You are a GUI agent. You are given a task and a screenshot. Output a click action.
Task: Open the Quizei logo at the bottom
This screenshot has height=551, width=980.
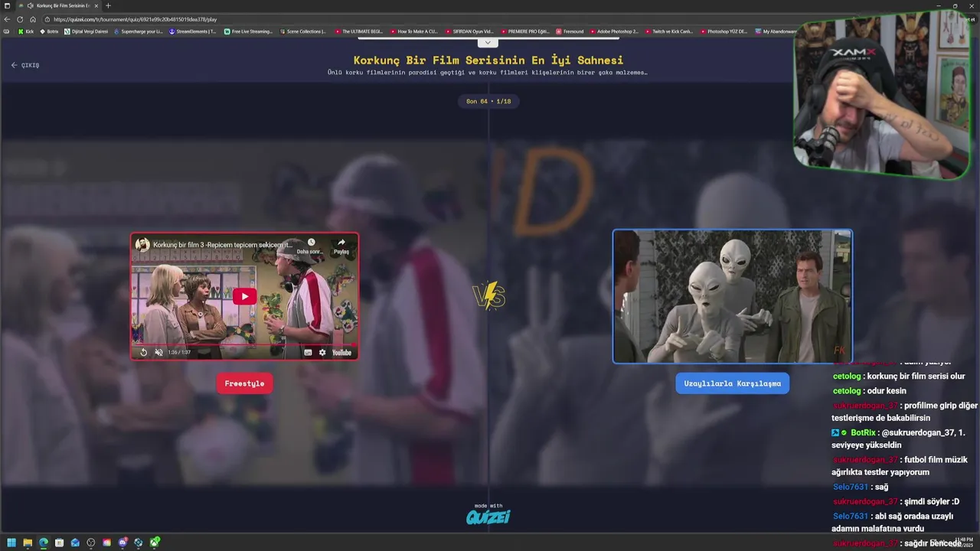[488, 517]
